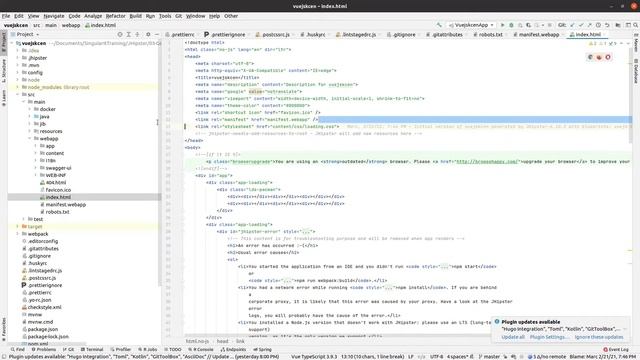This screenshot has height=360, width=640.
Task: Open the Analyze menu
Action: pyautogui.click(x=93, y=16)
